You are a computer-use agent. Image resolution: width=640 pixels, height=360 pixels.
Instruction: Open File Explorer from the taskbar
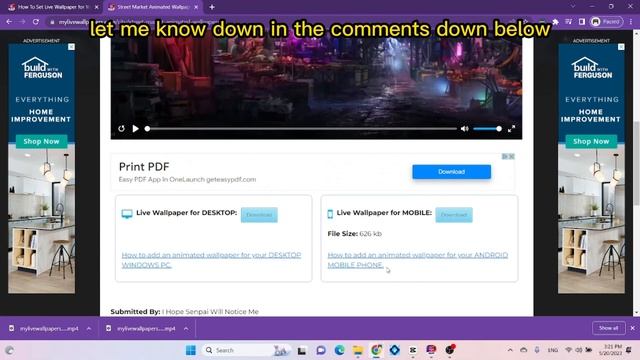(x=358, y=350)
